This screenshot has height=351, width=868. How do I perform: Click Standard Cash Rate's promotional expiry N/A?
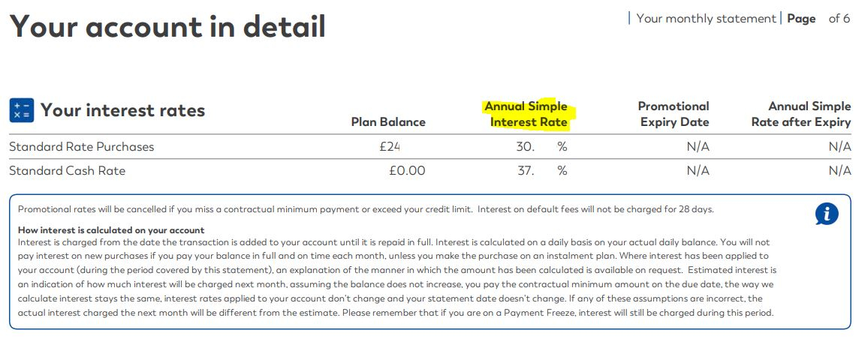tap(698, 171)
